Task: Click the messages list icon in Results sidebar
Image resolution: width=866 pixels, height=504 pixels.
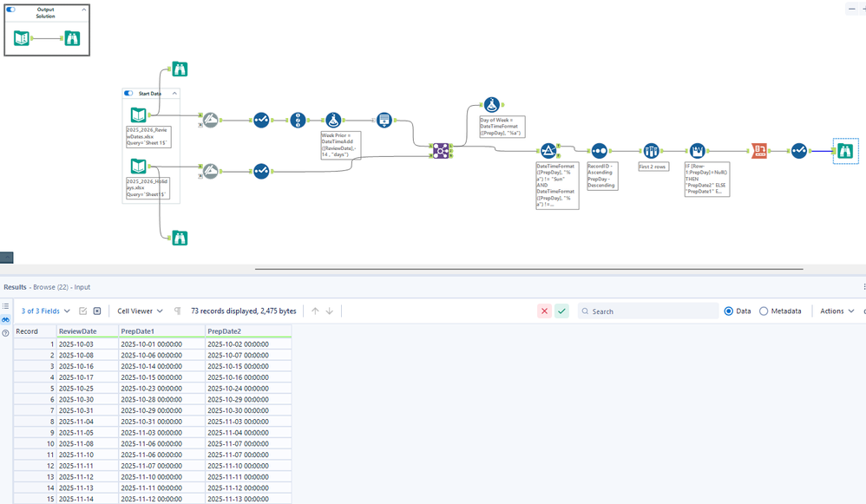Action: click(5, 306)
